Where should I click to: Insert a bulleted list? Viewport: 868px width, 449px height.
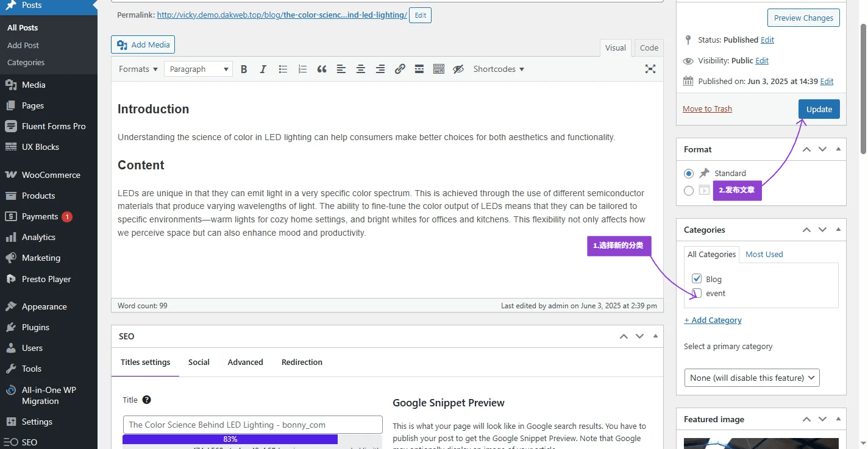coord(283,69)
